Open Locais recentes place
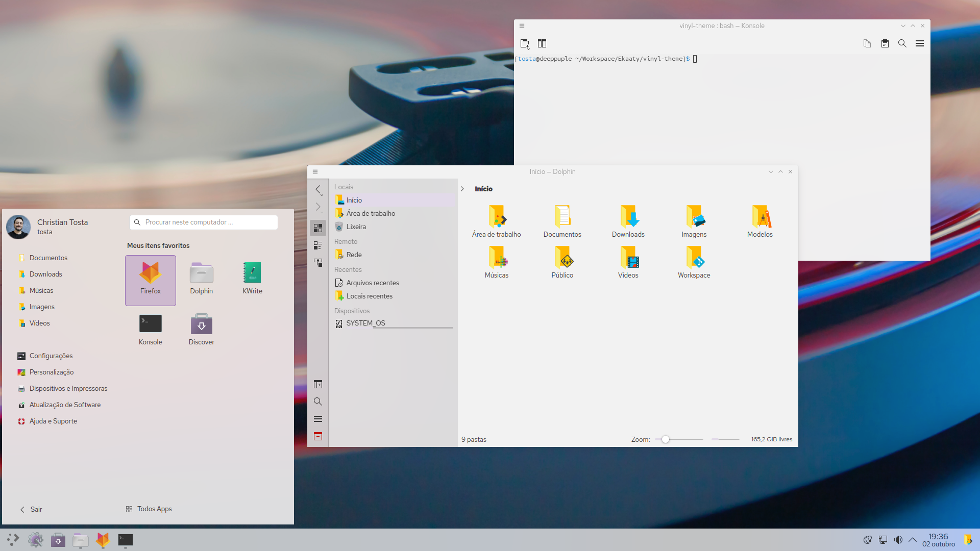Screen dimensions: 980x551 tap(393, 296)
